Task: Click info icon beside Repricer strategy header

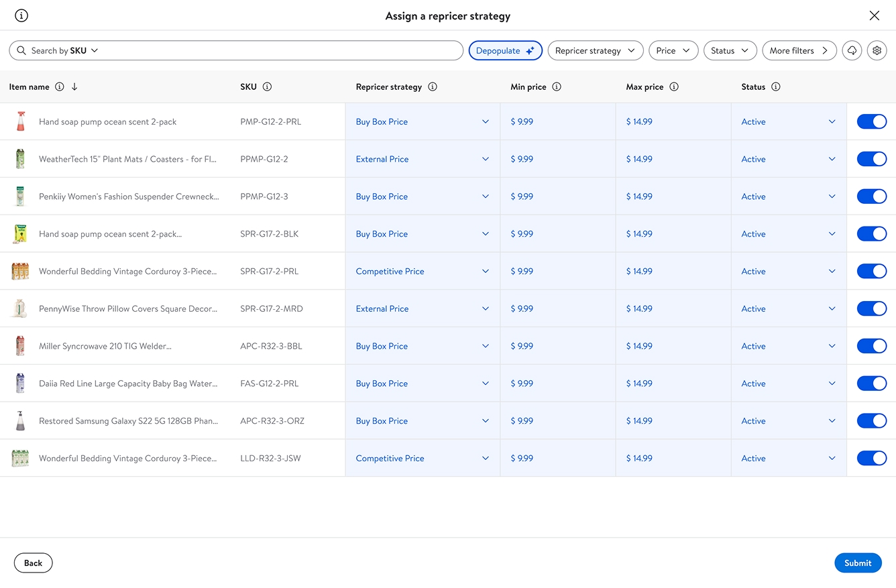Action: (433, 86)
